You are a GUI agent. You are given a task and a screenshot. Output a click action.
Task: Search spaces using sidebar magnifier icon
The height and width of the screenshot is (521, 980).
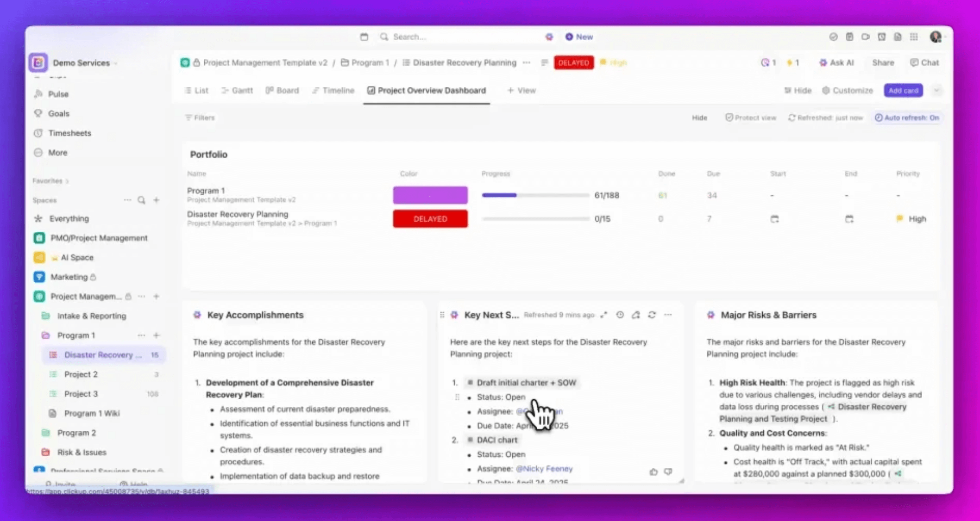tap(141, 200)
